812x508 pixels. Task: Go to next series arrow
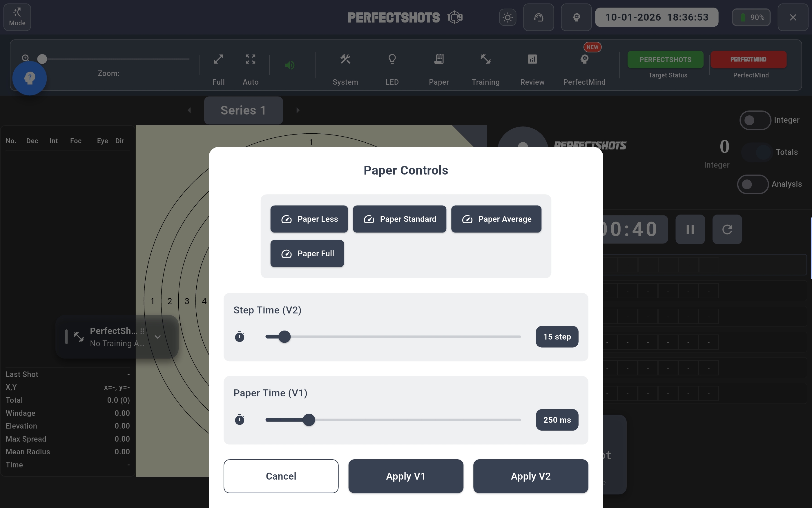tap(298, 110)
